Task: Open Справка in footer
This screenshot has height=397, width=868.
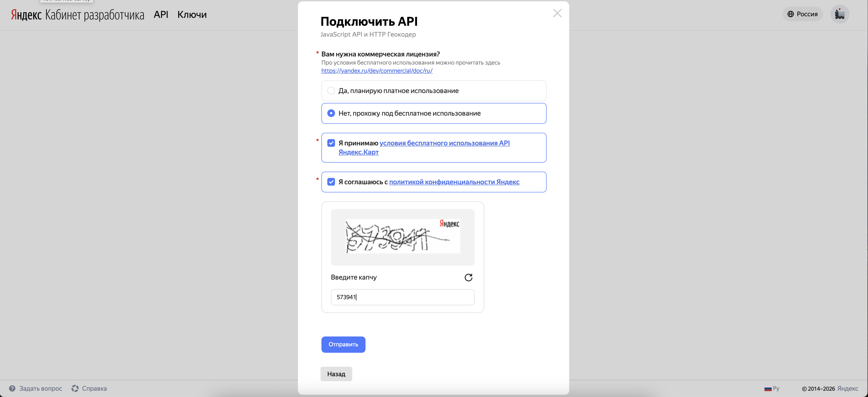Action: pos(89,388)
